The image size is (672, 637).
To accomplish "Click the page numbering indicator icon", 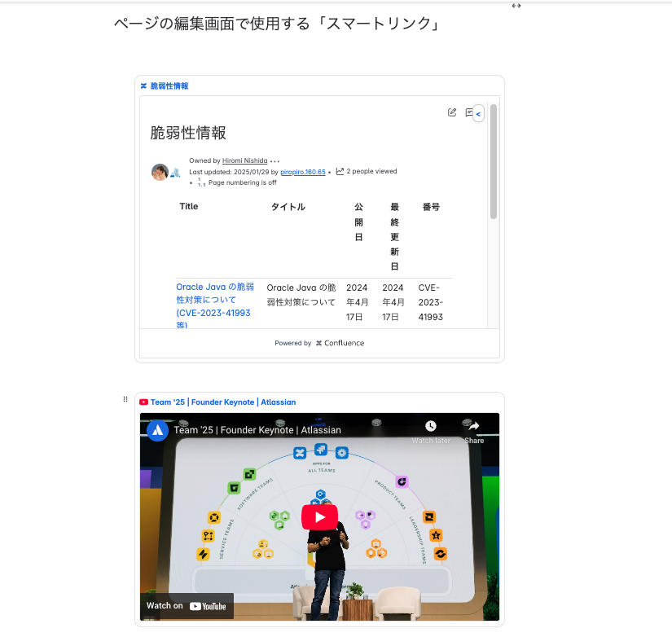I will click(201, 182).
